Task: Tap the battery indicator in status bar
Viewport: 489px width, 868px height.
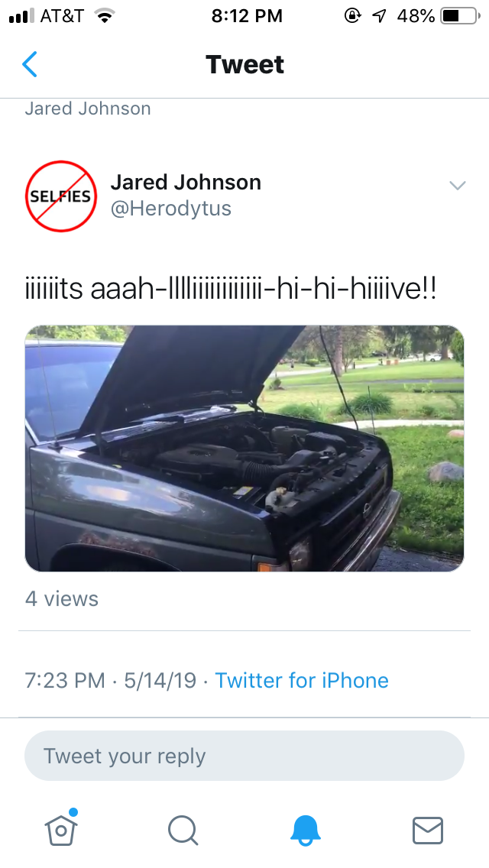Action: point(460,16)
